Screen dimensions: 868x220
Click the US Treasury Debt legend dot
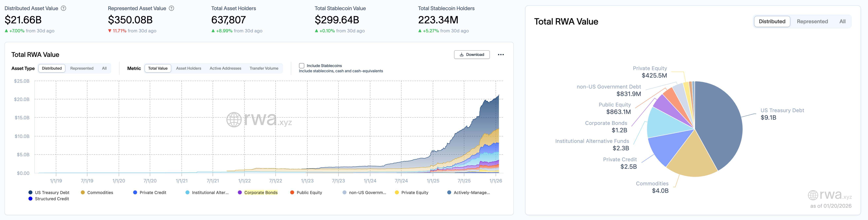pos(30,192)
